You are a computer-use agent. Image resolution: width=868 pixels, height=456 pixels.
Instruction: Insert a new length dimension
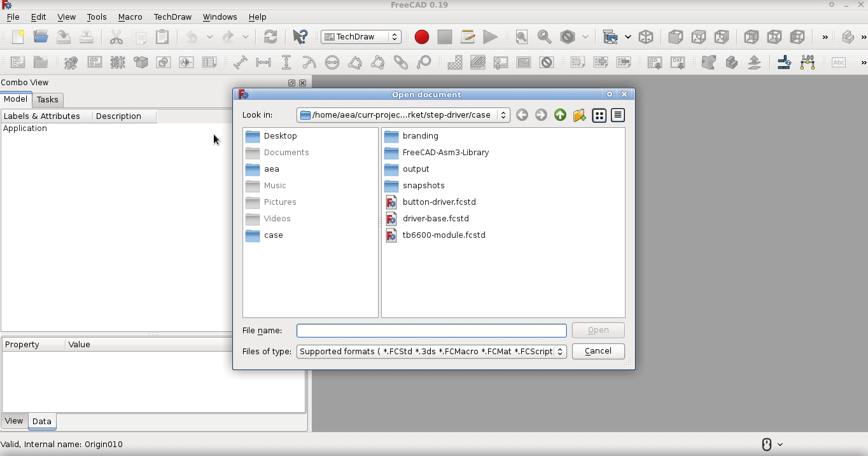240,62
